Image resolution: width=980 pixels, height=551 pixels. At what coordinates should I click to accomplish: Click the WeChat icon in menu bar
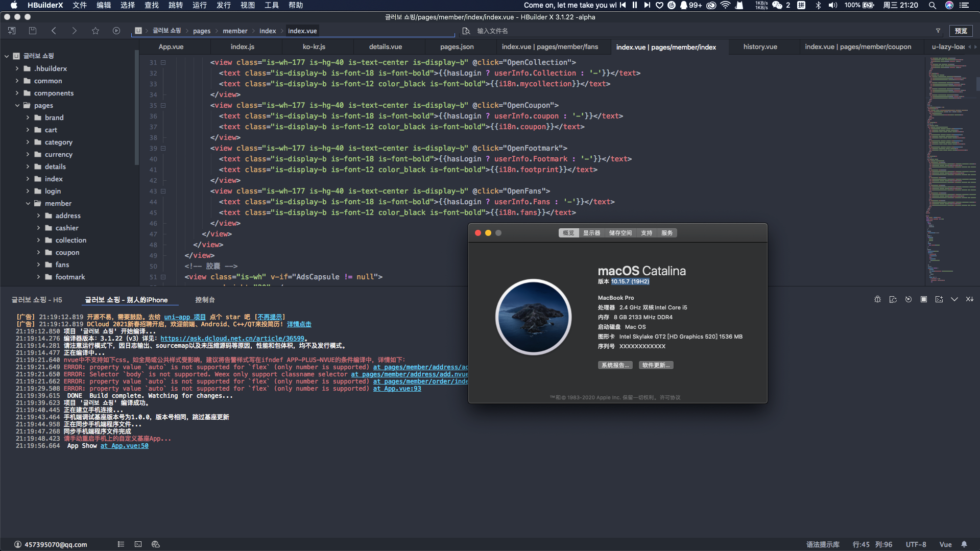click(777, 5)
